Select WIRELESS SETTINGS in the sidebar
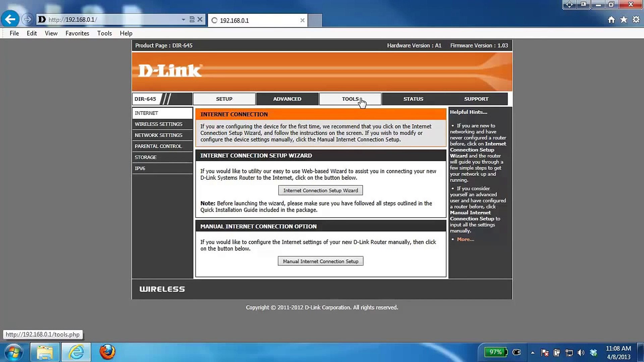 (158, 124)
